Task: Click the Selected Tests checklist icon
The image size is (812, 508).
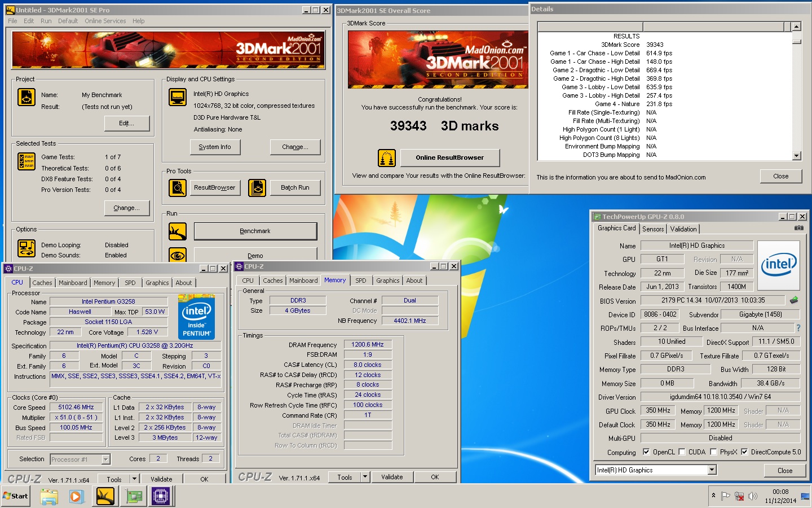Action: coord(27,161)
